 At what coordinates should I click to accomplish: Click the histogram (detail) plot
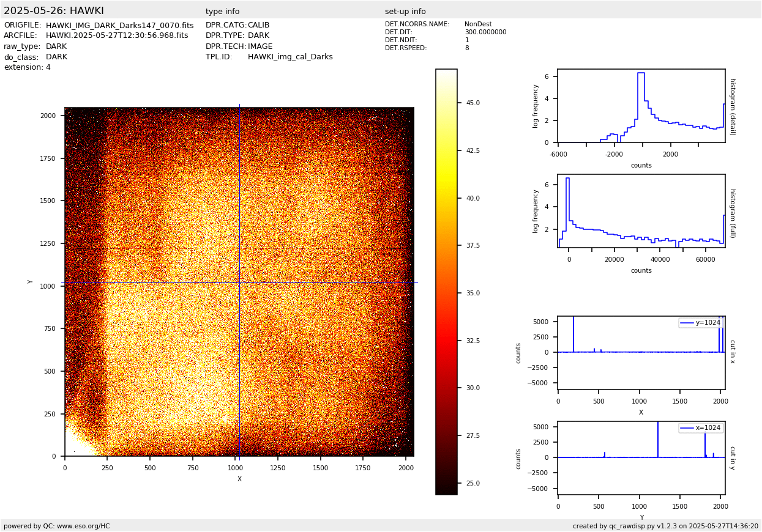coord(641,106)
